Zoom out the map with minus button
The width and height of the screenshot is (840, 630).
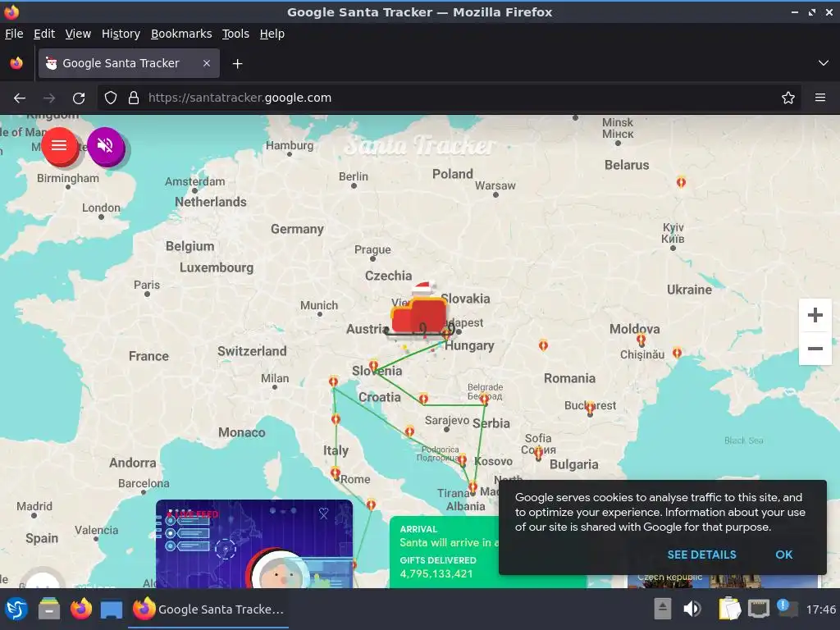pyautogui.click(x=815, y=349)
